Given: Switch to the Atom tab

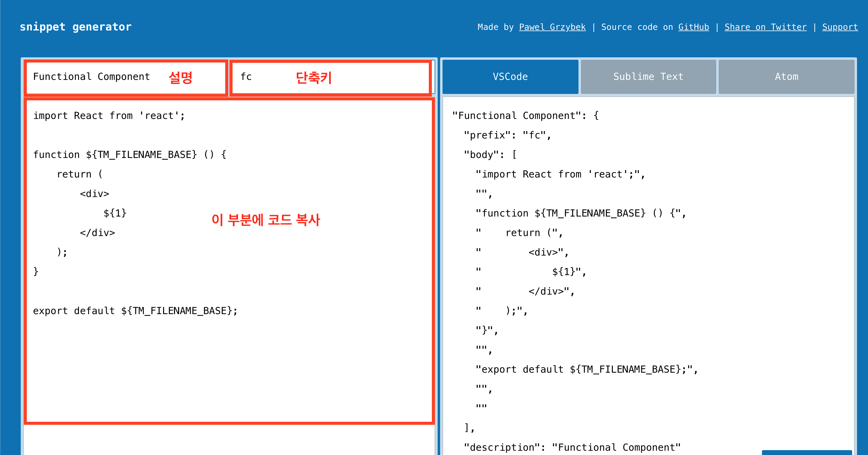Looking at the screenshot, I should click(x=786, y=77).
